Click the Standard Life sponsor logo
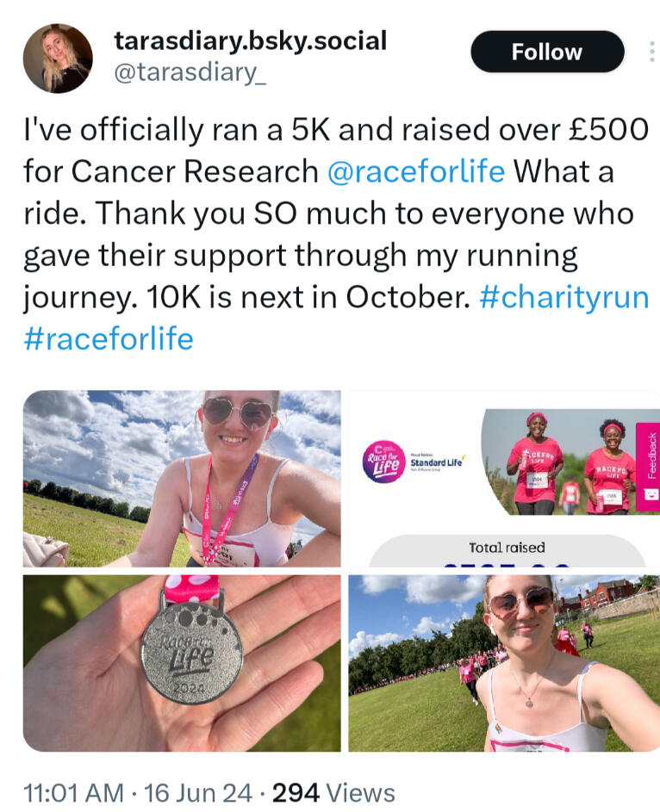660x812 pixels. [436, 462]
